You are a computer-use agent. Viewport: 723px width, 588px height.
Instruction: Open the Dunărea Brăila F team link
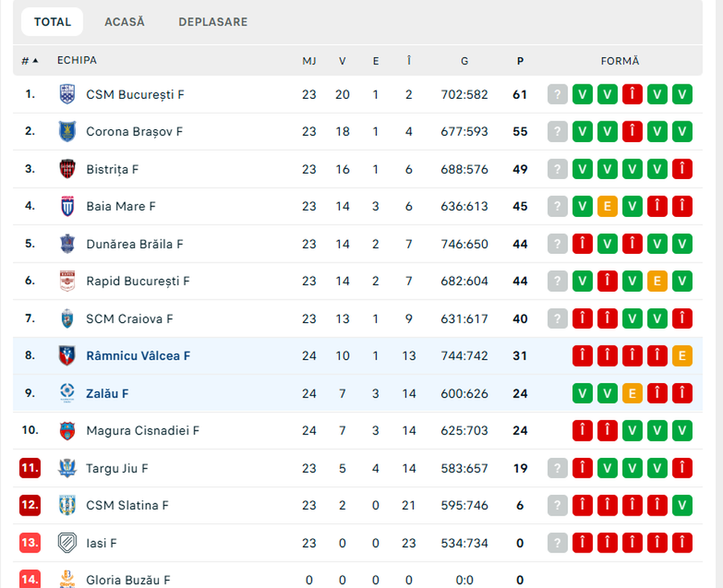click(135, 243)
